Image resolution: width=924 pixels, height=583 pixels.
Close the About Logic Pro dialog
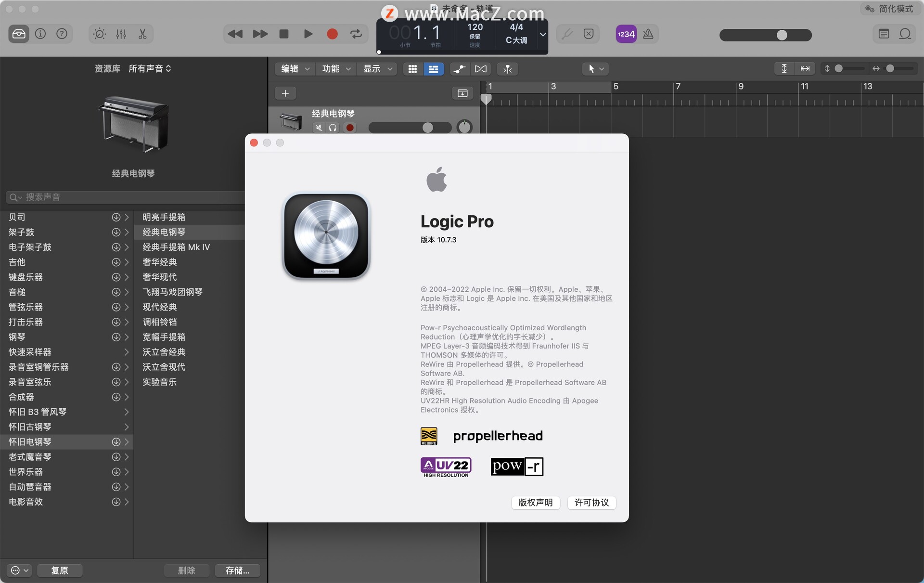[x=254, y=143]
